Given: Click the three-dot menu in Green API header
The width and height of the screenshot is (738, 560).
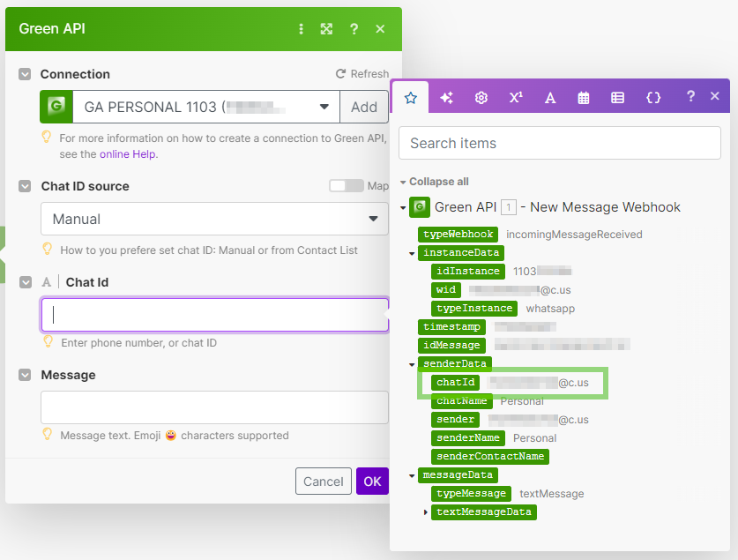Looking at the screenshot, I should point(302,29).
